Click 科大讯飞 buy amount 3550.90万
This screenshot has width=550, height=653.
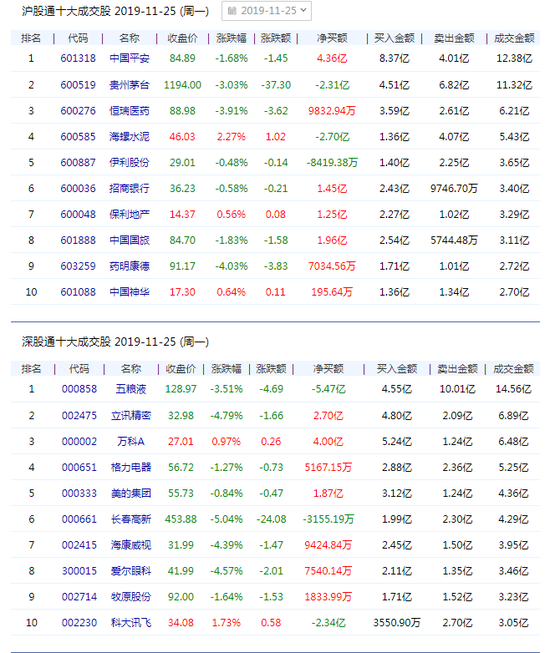(x=397, y=623)
